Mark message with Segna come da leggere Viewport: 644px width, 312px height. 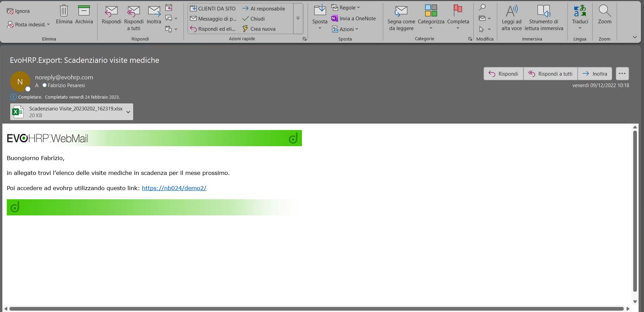tap(401, 11)
